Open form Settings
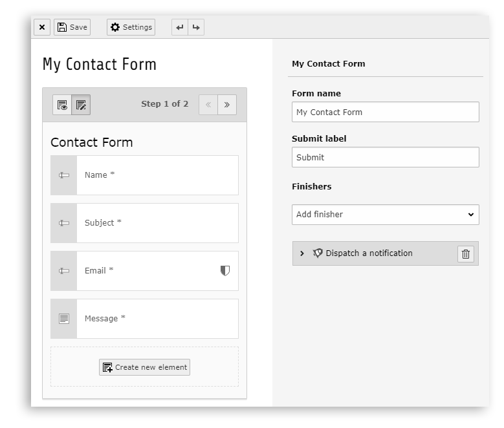Viewport: 504px width, 428px height. click(131, 27)
